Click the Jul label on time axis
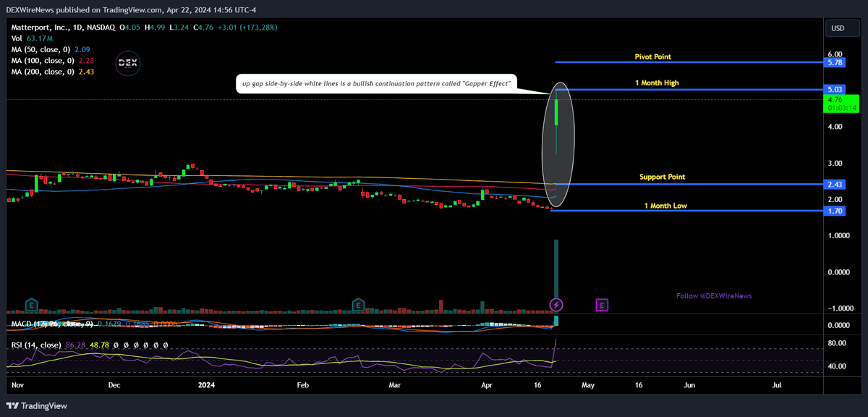Screen dimensions: 868x417 777,386
